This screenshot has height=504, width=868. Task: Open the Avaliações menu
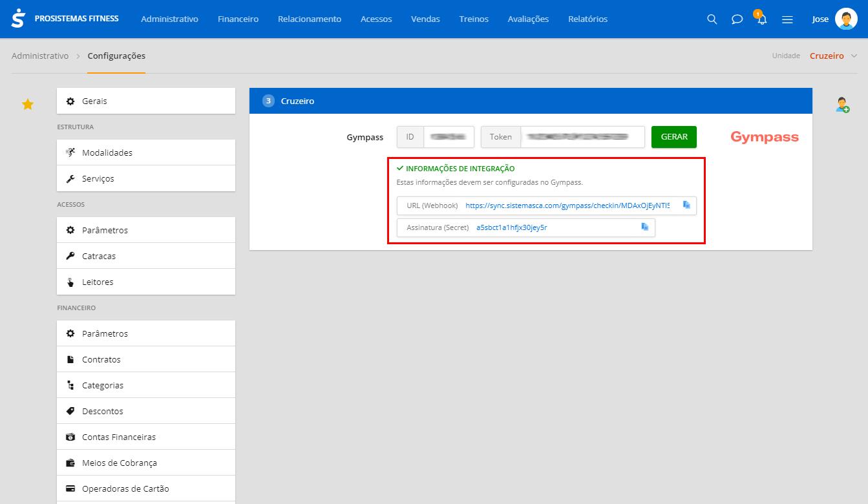pyautogui.click(x=528, y=19)
